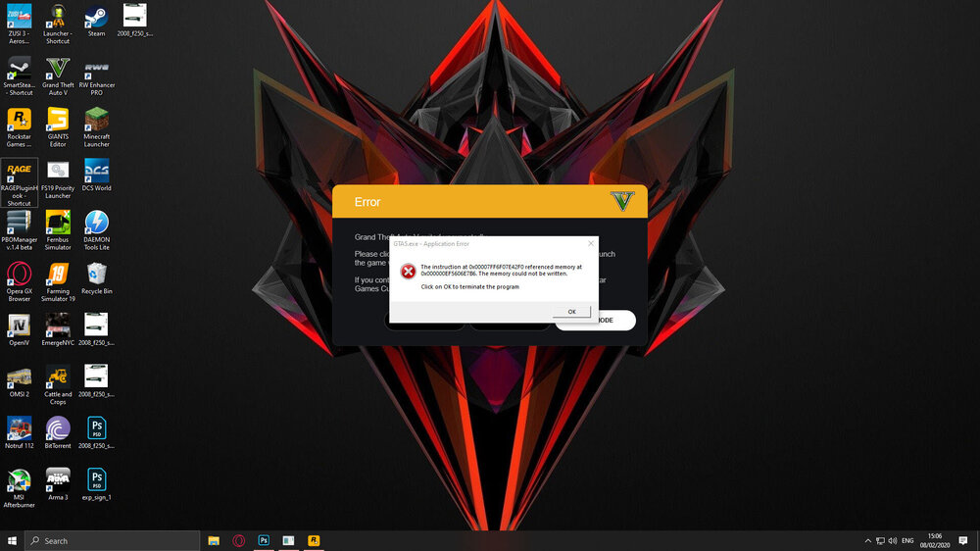Select the FS19 Priority Launcher icon
This screenshot has width=980, height=551.
coord(58,180)
